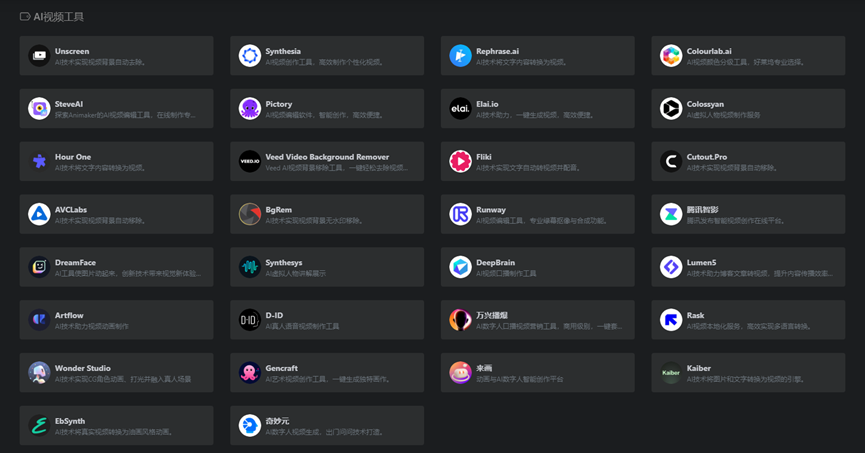This screenshot has width=865, height=453.
Task: Open the Unscreen title link
Action: (x=72, y=51)
